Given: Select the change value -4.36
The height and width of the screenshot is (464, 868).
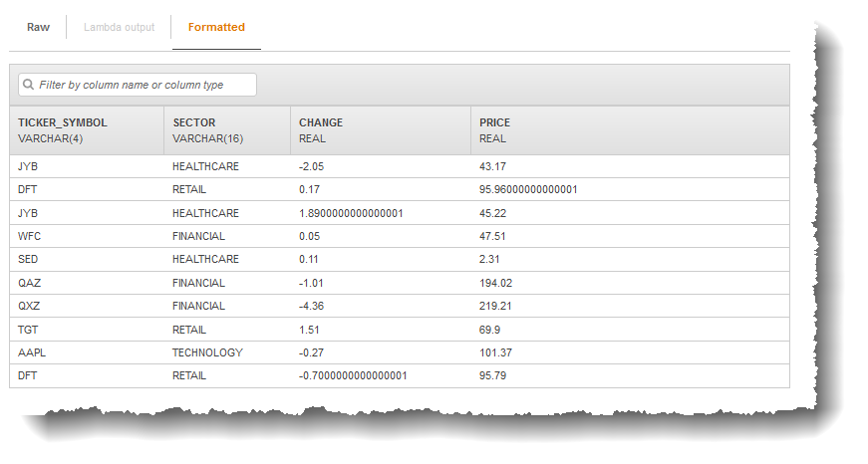Looking at the screenshot, I should point(313,306).
